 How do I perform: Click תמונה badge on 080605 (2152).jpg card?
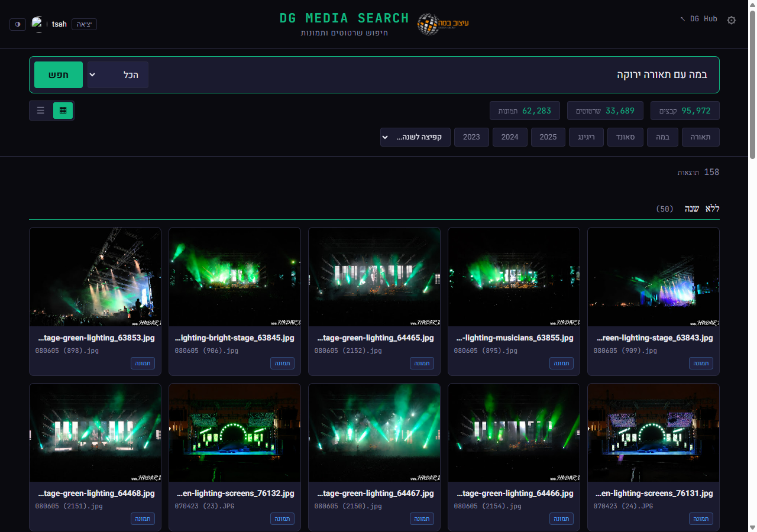pos(422,363)
